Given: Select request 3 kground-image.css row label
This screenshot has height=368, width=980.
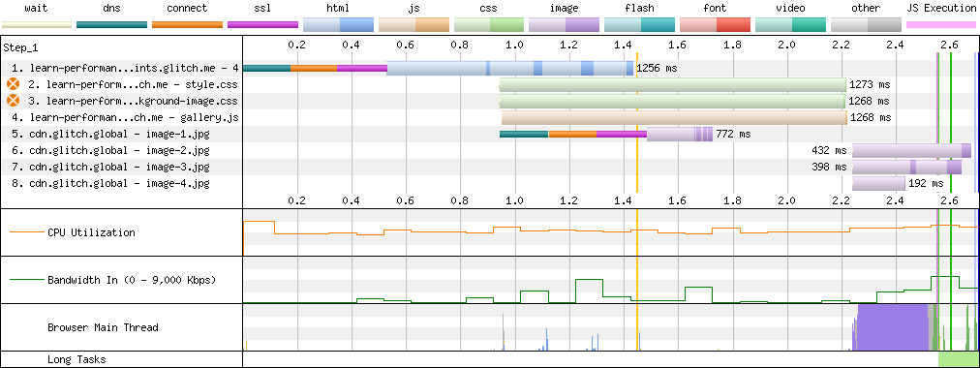Looking at the screenshot, I should click(132, 101).
